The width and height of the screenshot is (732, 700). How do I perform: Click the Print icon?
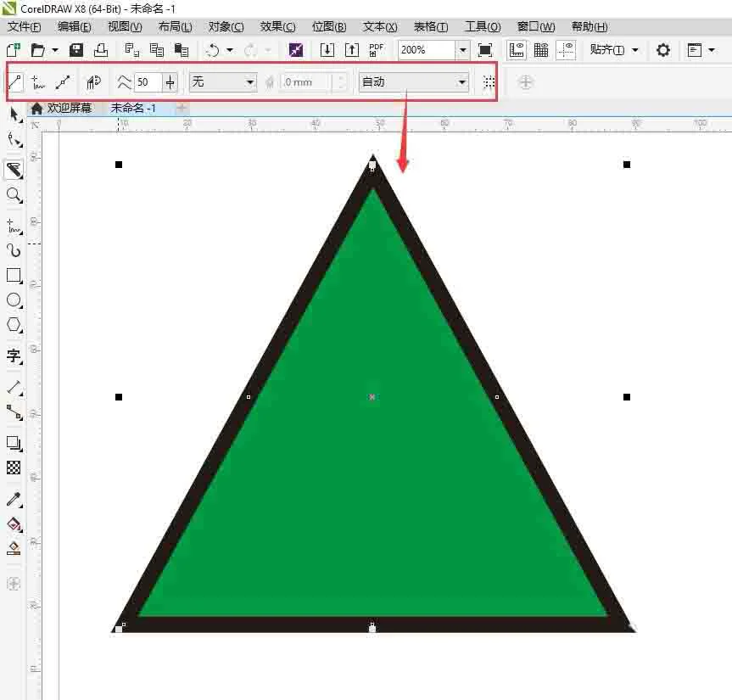[101, 50]
